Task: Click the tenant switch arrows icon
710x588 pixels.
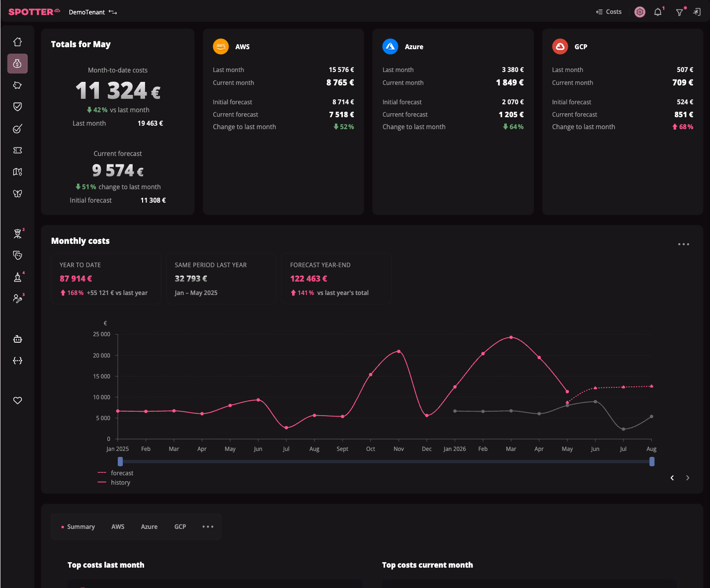Action: click(x=113, y=12)
